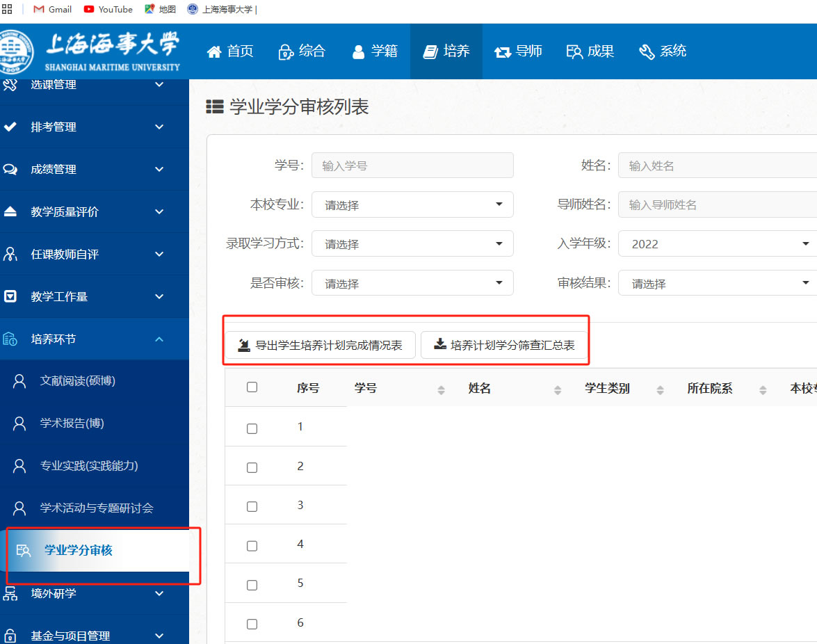817x644 pixels.
Task: Click the chat bubble icon beside 成绩管理
Action: (10, 169)
